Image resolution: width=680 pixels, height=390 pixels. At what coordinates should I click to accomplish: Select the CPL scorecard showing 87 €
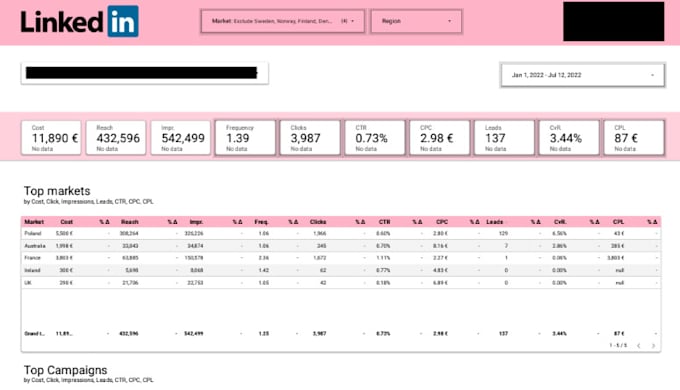tap(634, 138)
